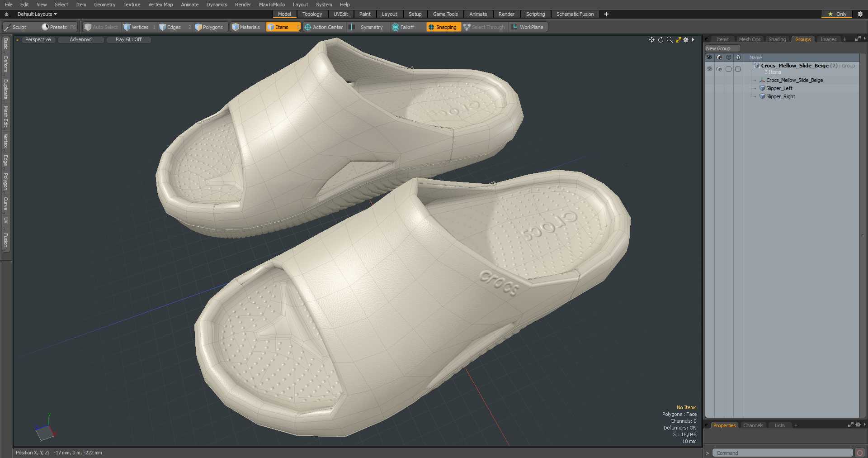
Task: Open the Lists tab
Action: click(779, 425)
